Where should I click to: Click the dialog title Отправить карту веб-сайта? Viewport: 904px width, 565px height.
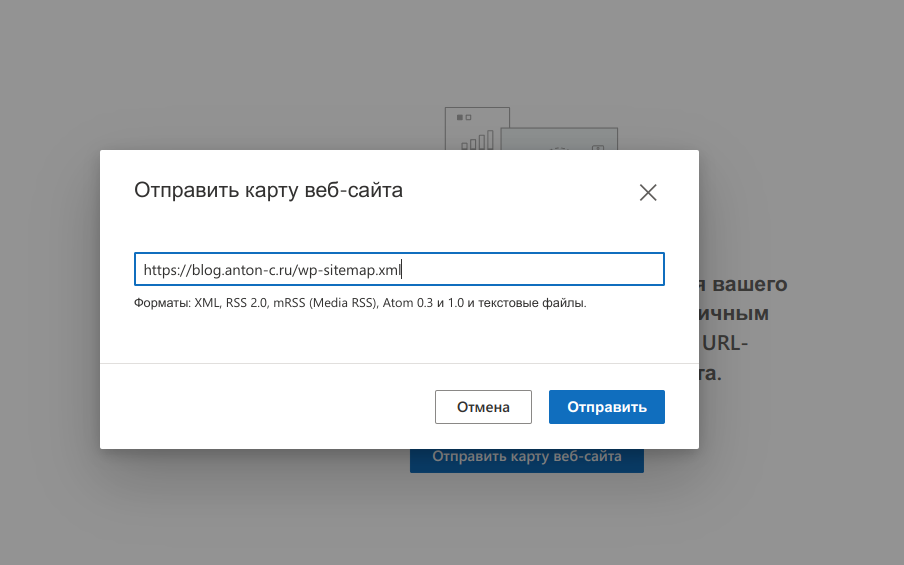[268, 190]
